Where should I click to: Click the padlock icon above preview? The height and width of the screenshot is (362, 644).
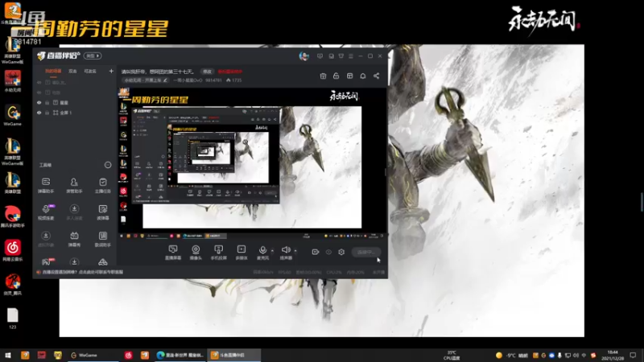[336, 76]
